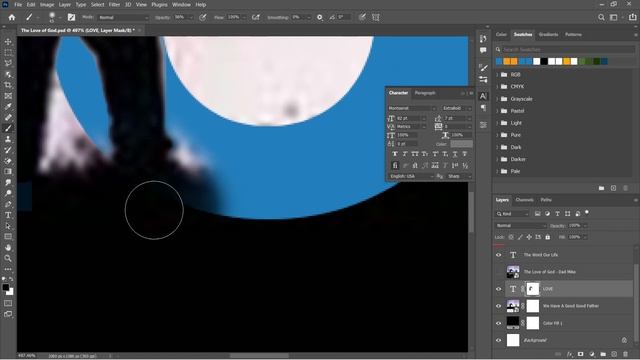Switch to the Patterns tab
The height and width of the screenshot is (360, 640).
tap(573, 34)
